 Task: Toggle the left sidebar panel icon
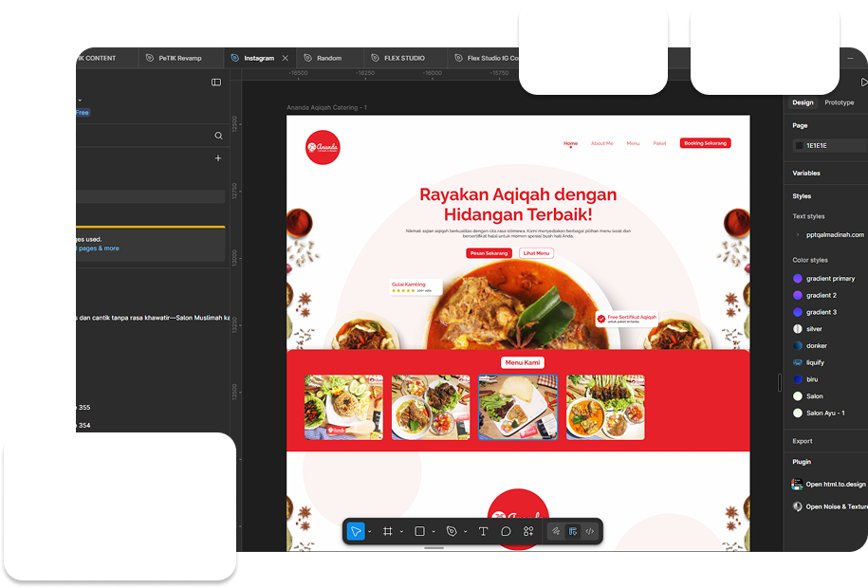(216, 83)
